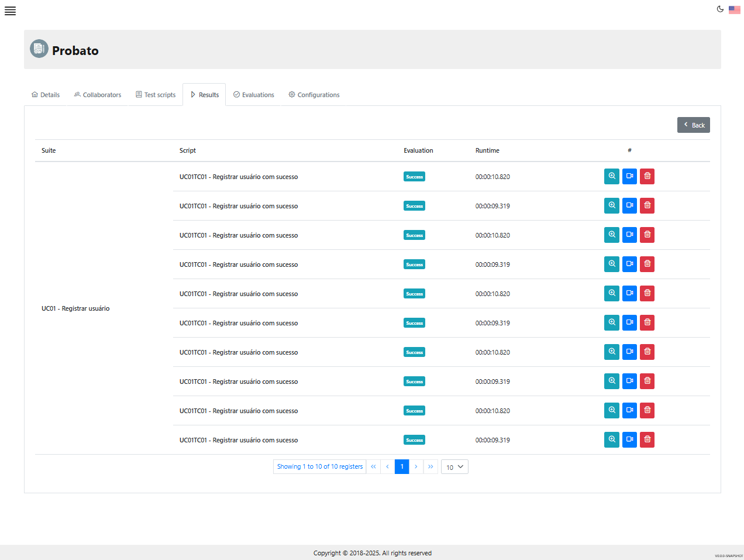Go to the next page arrow
Image resolution: width=744 pixels, height=560 pixels.
point(416,467)
